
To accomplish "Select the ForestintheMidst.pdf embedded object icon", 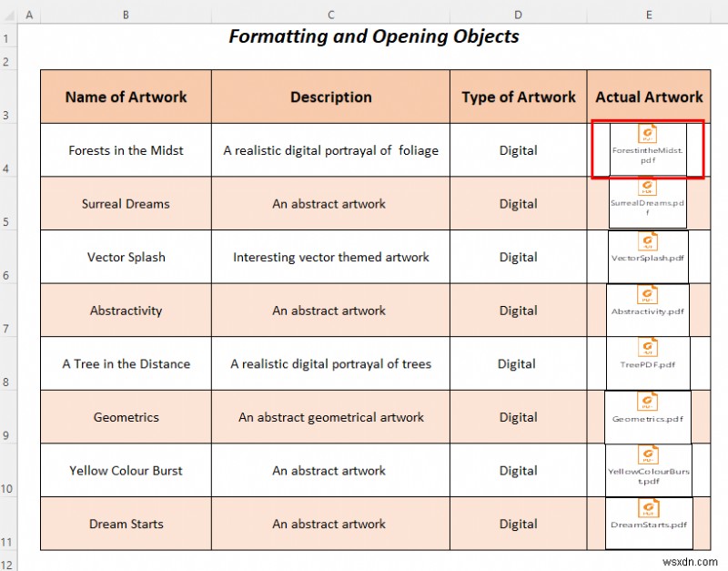I will coord(648,149).
